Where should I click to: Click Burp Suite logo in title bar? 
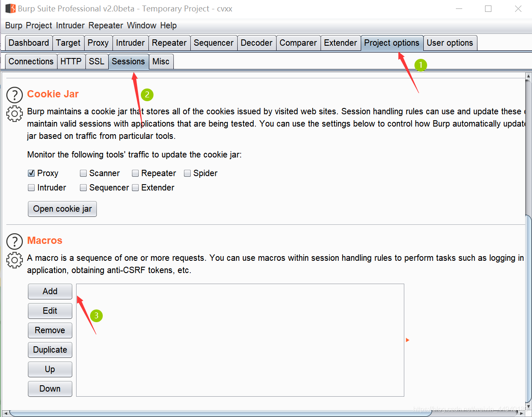point(10,8)
